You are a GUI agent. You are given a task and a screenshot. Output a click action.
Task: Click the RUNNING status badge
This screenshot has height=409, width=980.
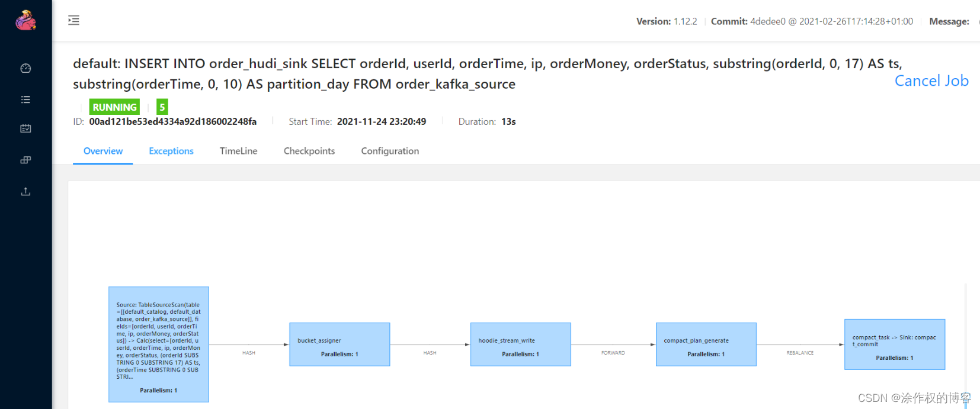click(115, 107)
